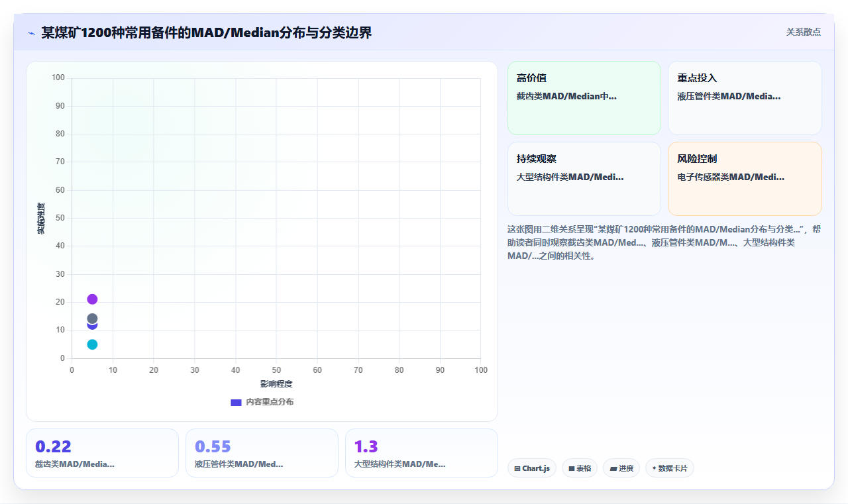
Task: Click the lightning icon beside the title
Action: [31, 32]
